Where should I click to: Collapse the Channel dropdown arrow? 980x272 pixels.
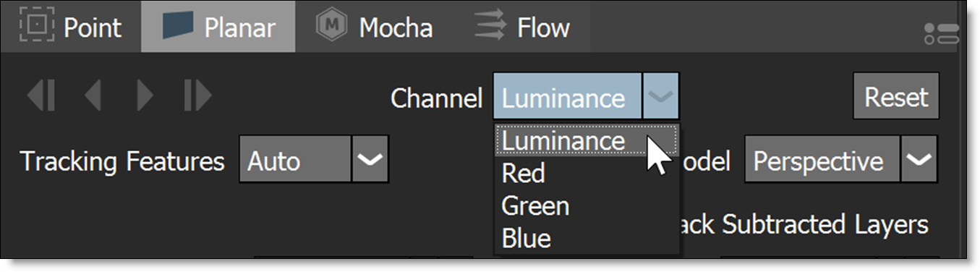point(660,96)
